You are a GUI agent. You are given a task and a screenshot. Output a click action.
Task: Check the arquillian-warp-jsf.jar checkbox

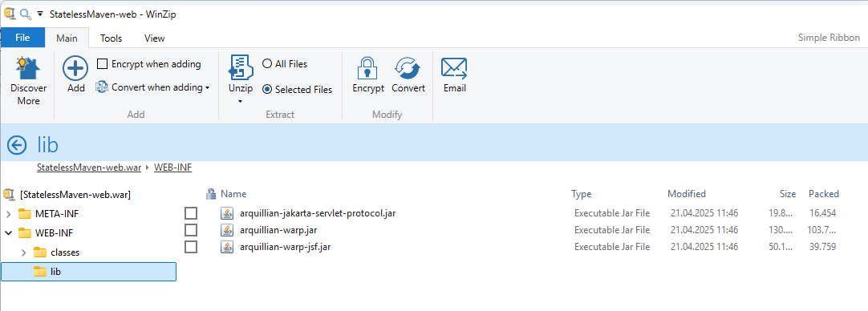[190, 247]
